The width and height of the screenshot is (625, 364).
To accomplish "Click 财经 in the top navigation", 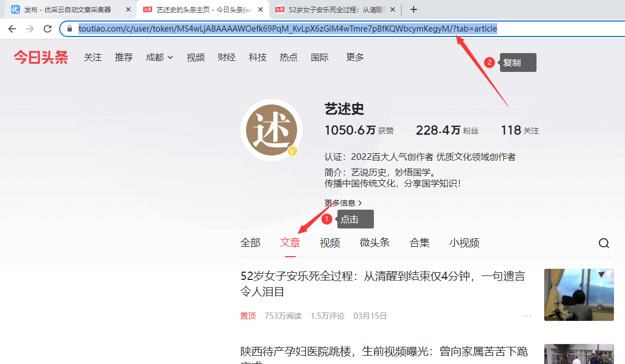I will pyautogui.click(x=227, y=57).
